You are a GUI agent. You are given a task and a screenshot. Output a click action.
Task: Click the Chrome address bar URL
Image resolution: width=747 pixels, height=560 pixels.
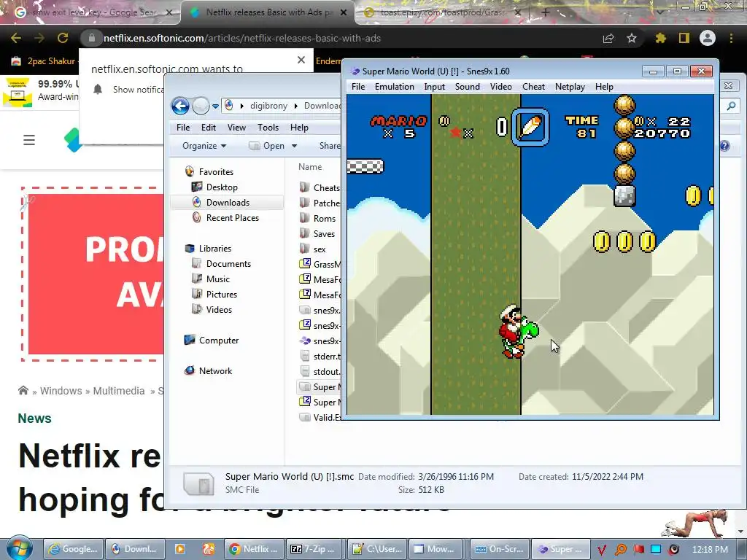point(242,38)
